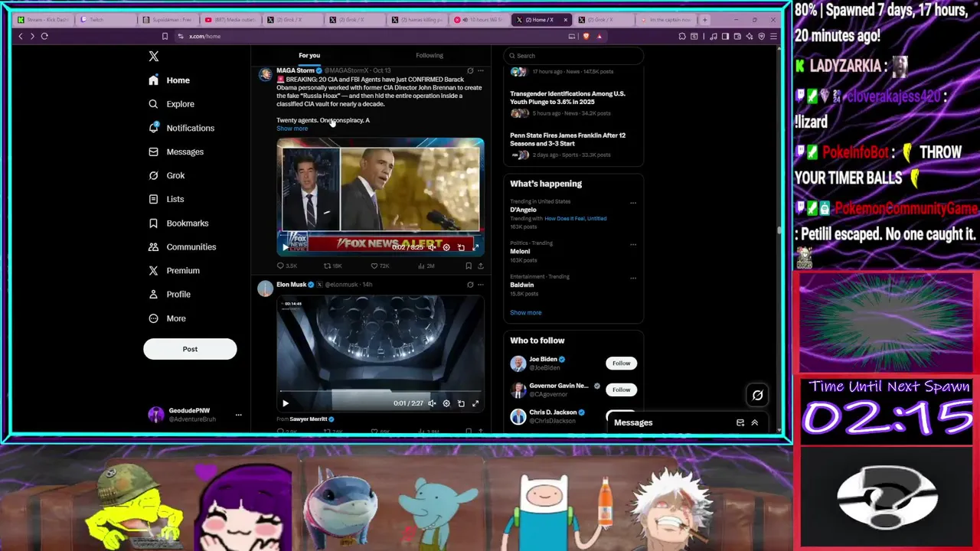
Task: Open the Transgender Identifications news story
Action: [x=568, y=97]
